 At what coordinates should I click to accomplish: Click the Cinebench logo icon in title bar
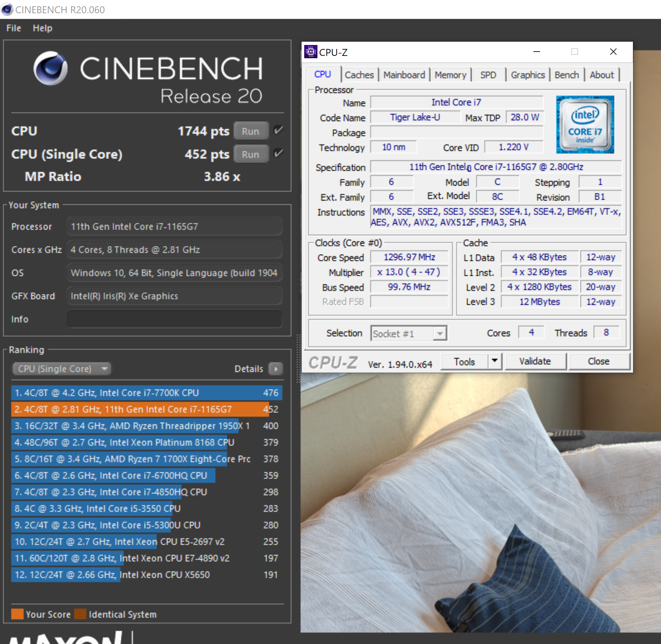pos(7,10)
